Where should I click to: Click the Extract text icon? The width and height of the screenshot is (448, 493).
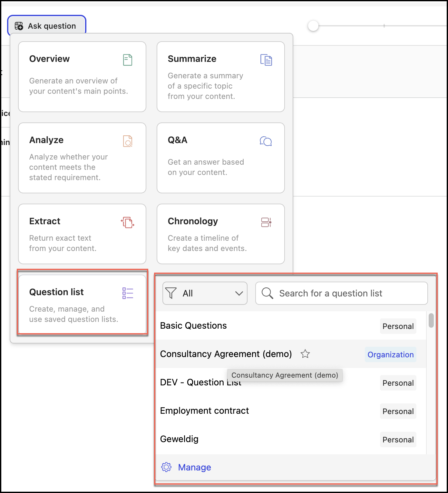coord(128,222)
